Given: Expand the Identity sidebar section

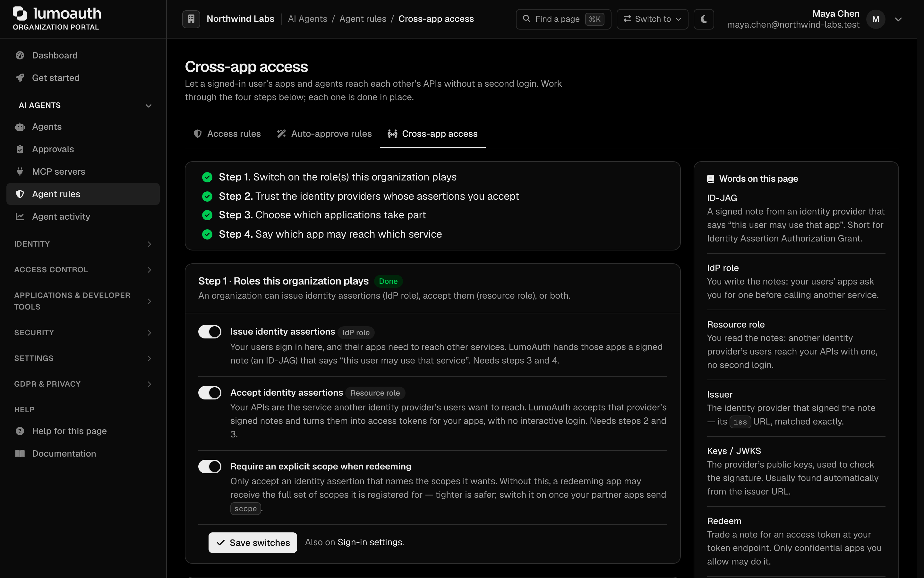Looking at the screenshot, I should coord(83,244).
